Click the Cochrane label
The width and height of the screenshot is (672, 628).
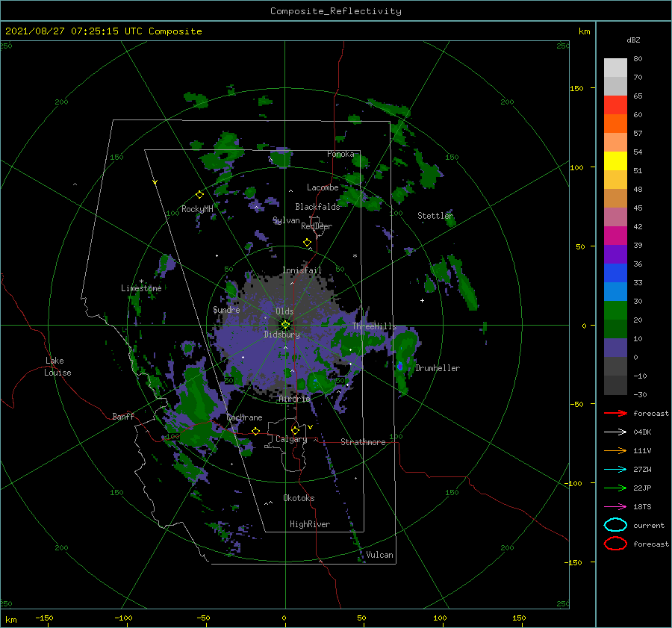(x=244, y=417)
